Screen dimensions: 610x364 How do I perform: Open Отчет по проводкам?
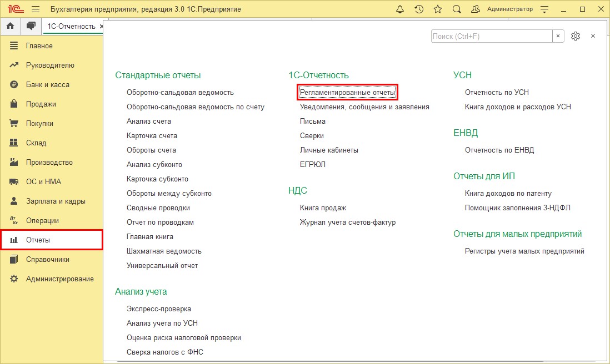[x=160, y=222]
